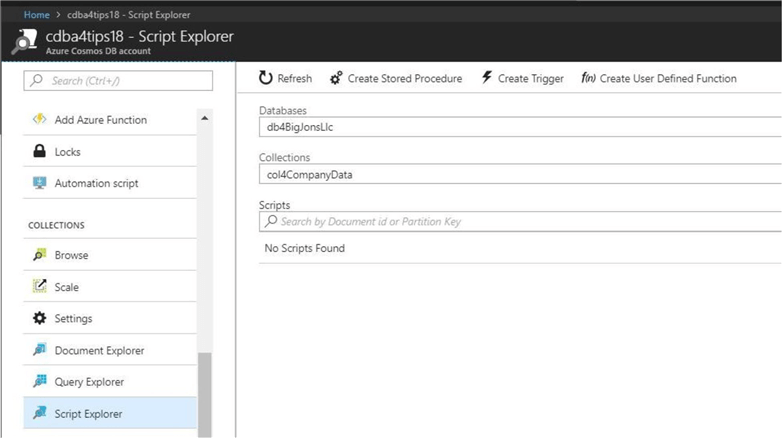782x438 pixels.
Task: Click the Scale edit icon
Action: point(39,286)
